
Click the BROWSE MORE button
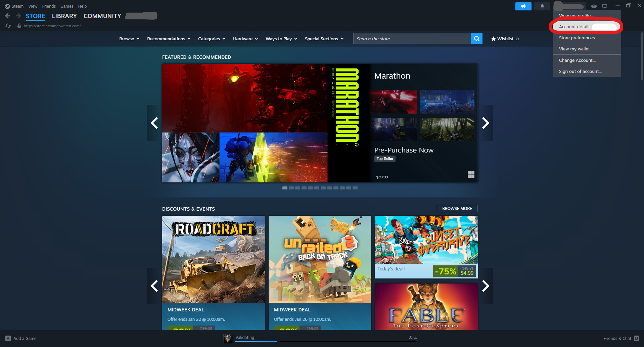pyautogui.click(x=457, y=209)
